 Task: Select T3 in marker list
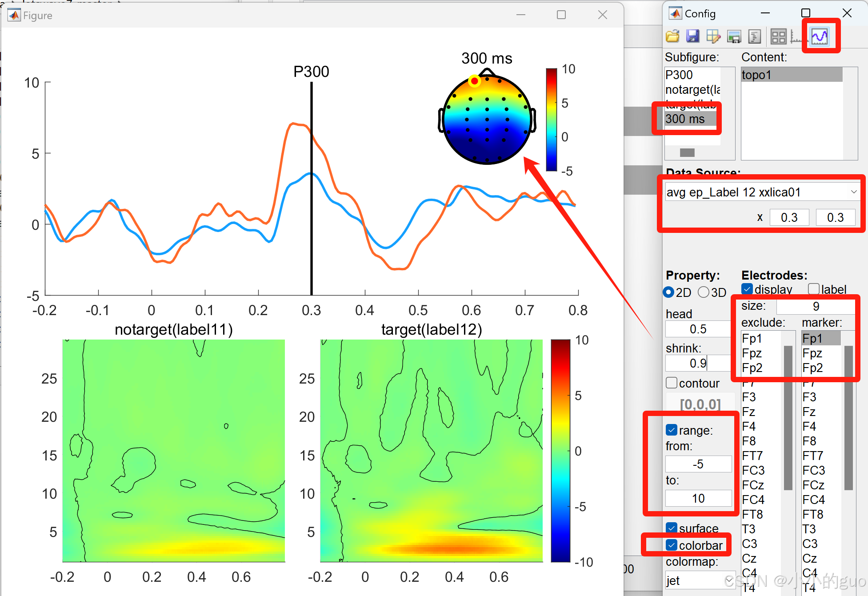[x=821, y=529]
